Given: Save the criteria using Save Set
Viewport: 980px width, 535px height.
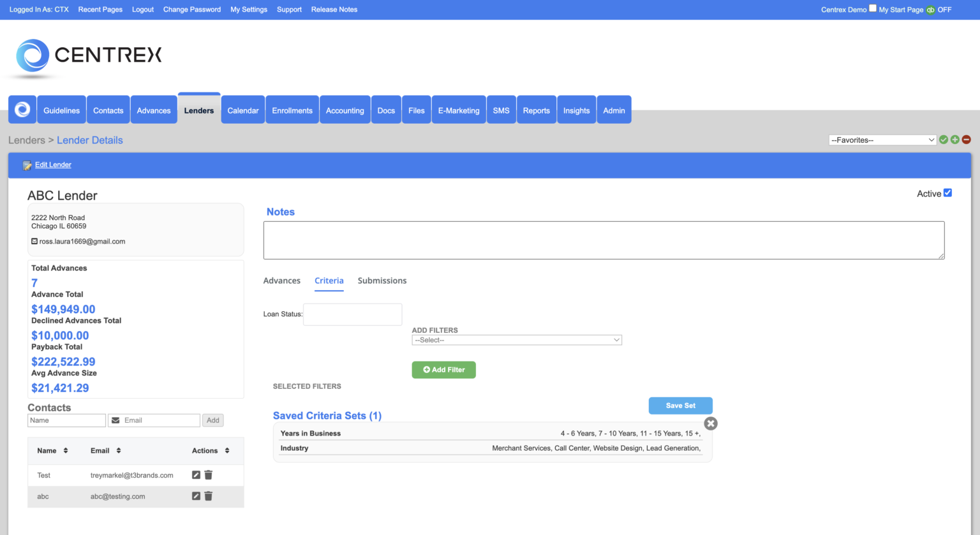Looking at the screenshot, I should 680,406.
